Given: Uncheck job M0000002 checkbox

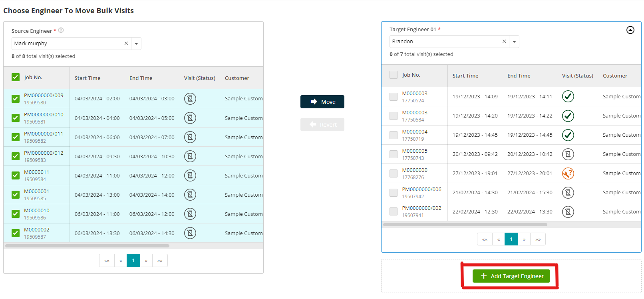Looking at the screenshot, I should (16, 233).
